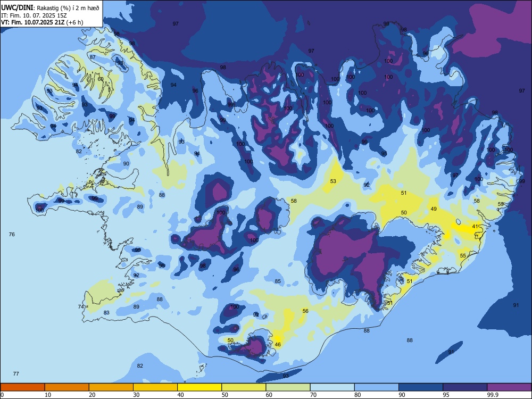Click the map humidity value '41'
The image size is (532, 399).
coord(475,226)
